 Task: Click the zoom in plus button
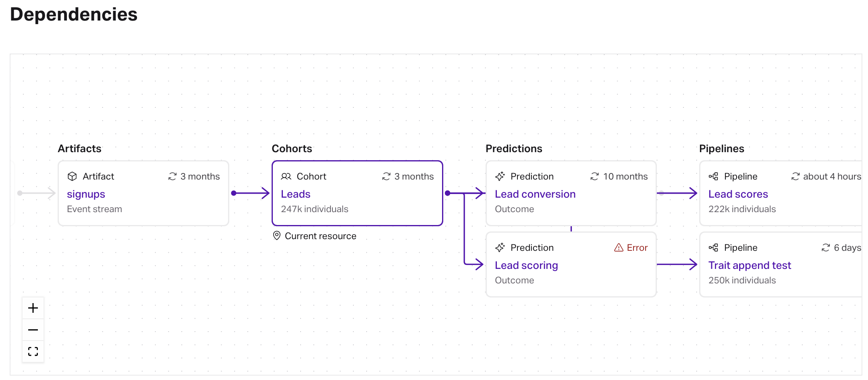pos(33,308)
